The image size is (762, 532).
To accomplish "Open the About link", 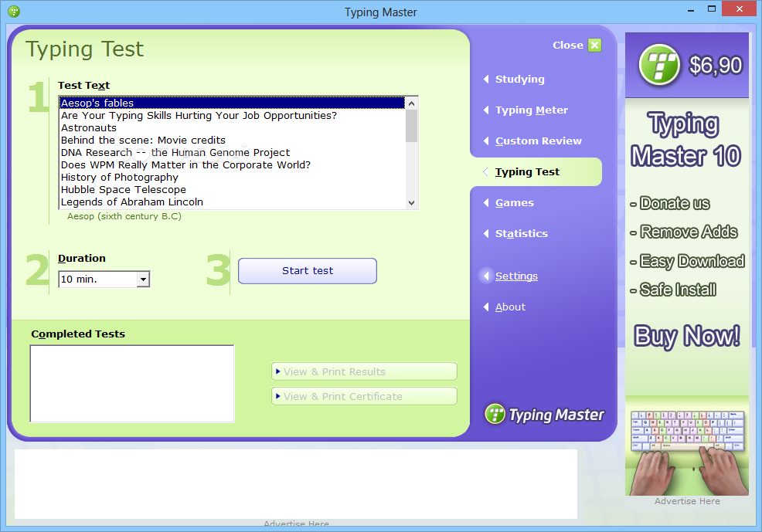I will (x=510, y=307).
